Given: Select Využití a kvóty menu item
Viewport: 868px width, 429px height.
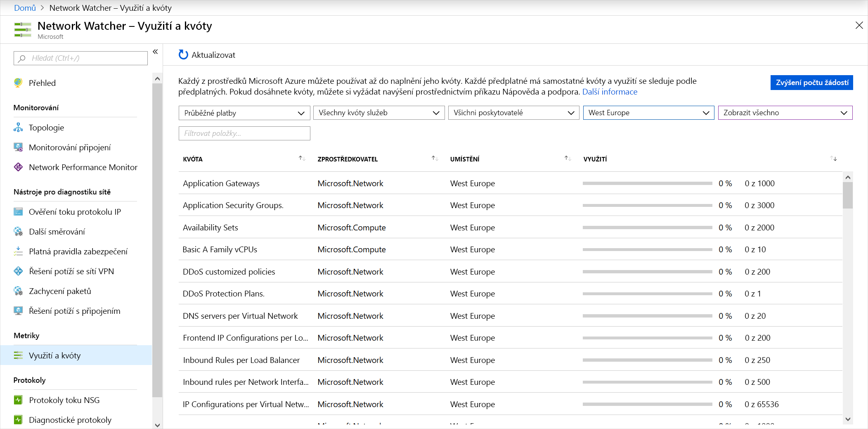Looking at the screenshot, I should [x=76, y=355].
